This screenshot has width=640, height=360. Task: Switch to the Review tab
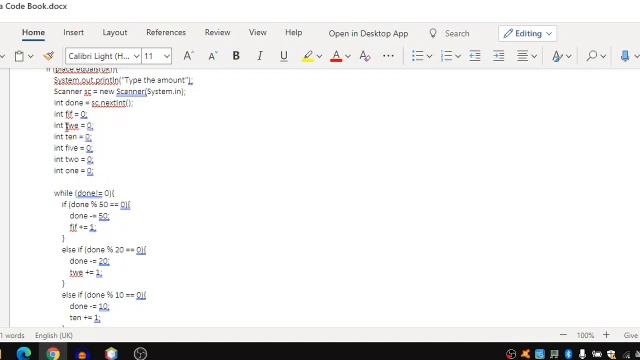[218, 33]
